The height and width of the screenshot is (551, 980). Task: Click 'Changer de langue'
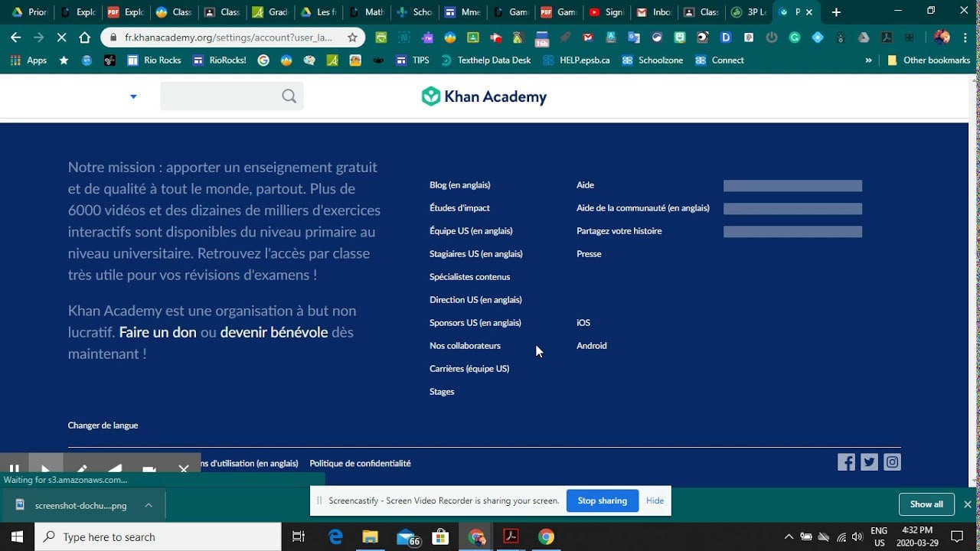pyautogui.click(x=103, y=425)
